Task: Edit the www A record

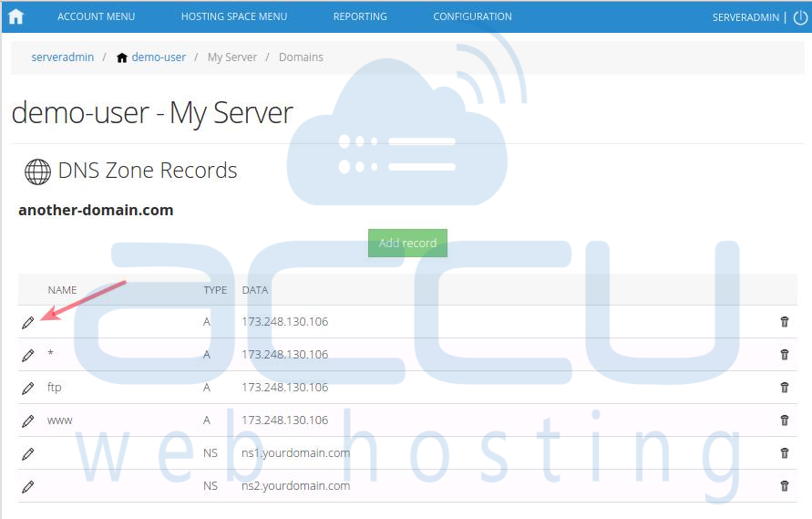Action: 28,420
